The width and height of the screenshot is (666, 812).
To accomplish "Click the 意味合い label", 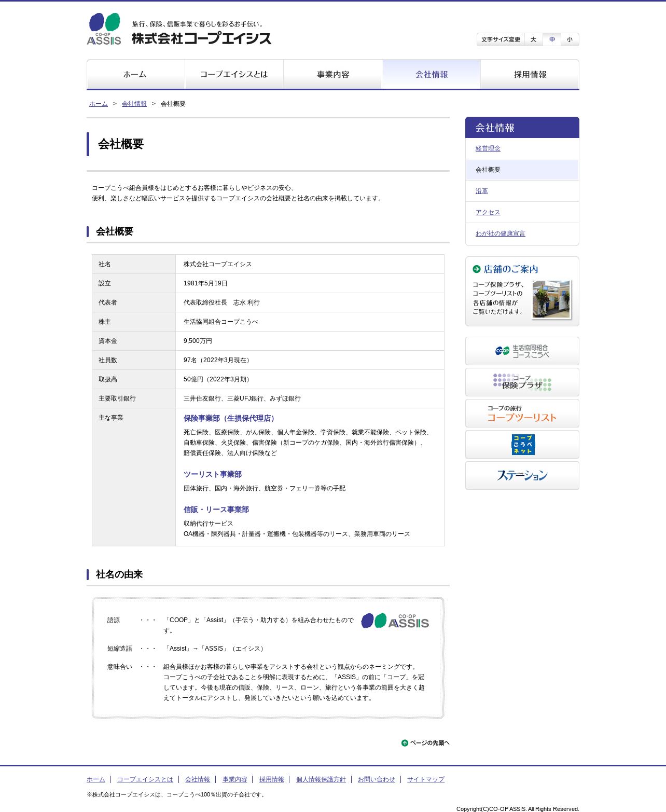I will pos(120,667).
